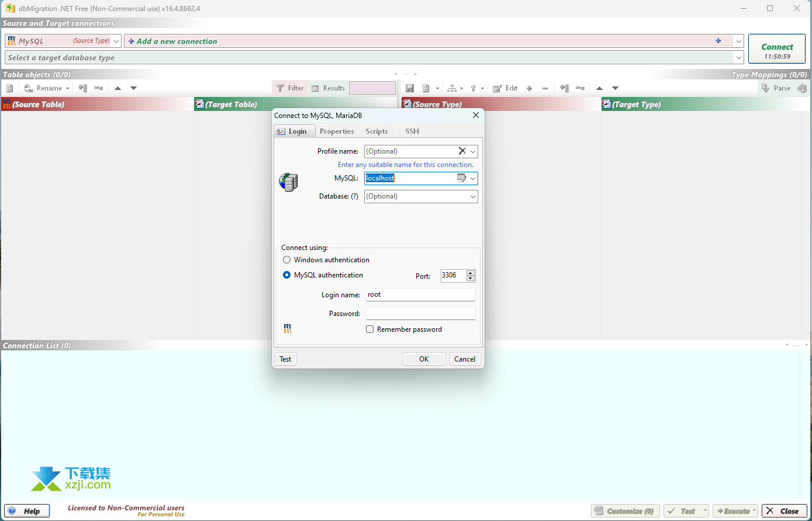This screenshot has height=521, width=812.
Task: Increase port with the up stepper arrow
Action: pyautogui.click(x=471, y=273)
